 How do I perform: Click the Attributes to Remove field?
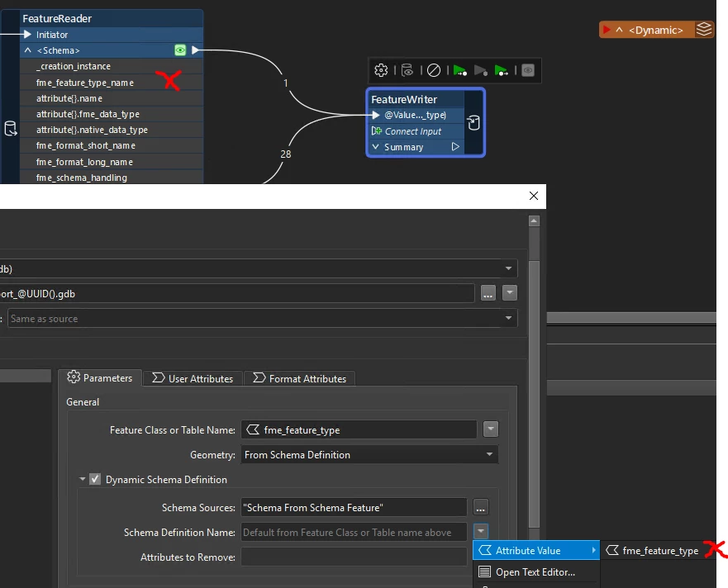pos(354,557)
